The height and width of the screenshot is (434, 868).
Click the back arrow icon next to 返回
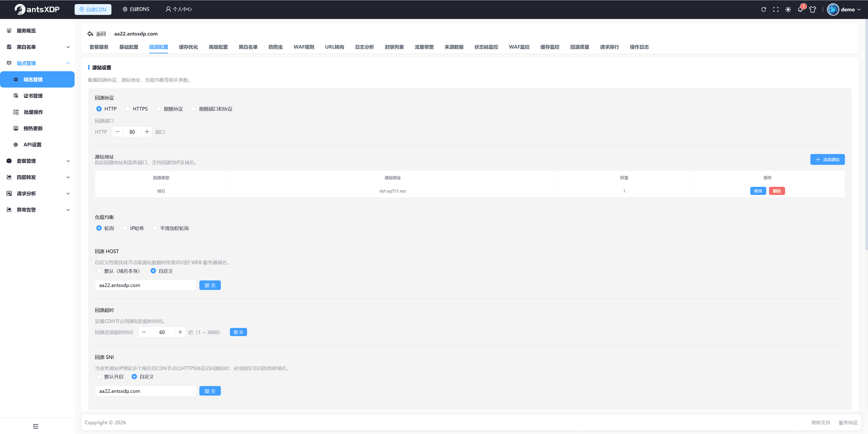90,34
